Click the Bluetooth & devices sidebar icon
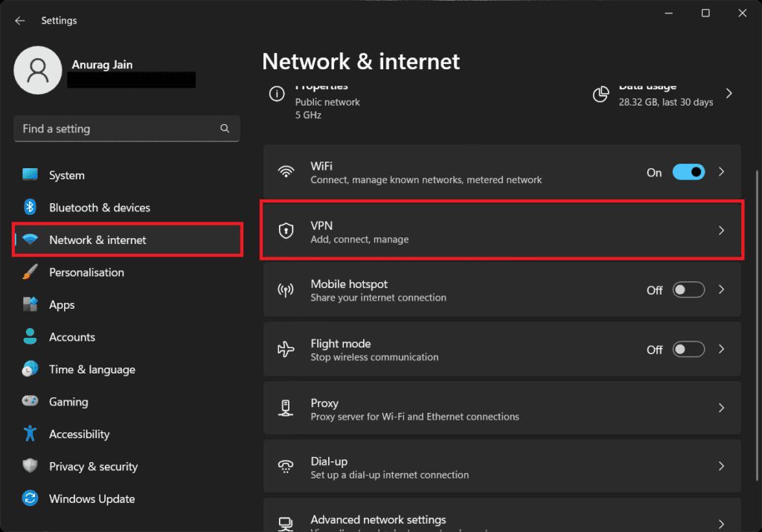Image resolution: width=762 pixels, height=532 pixels. point(29,207)
